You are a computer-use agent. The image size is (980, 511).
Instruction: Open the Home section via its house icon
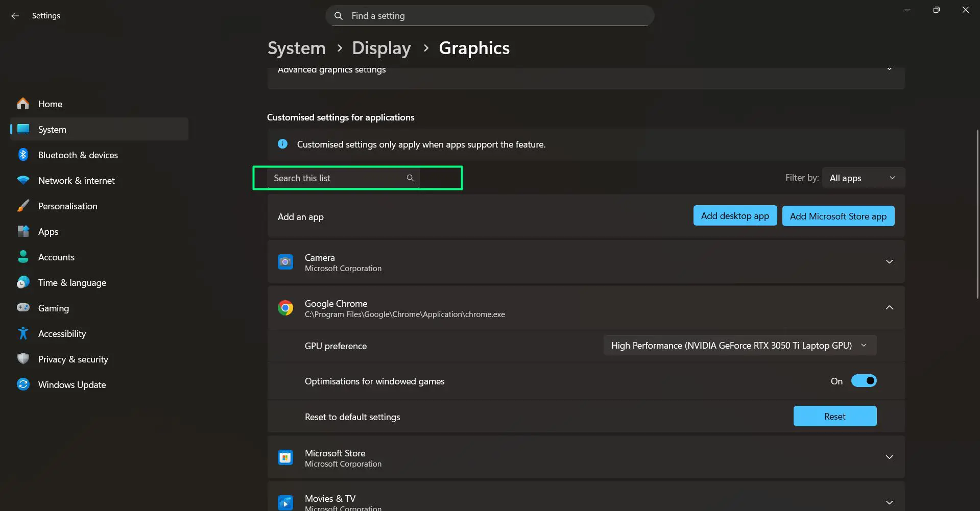23,104
